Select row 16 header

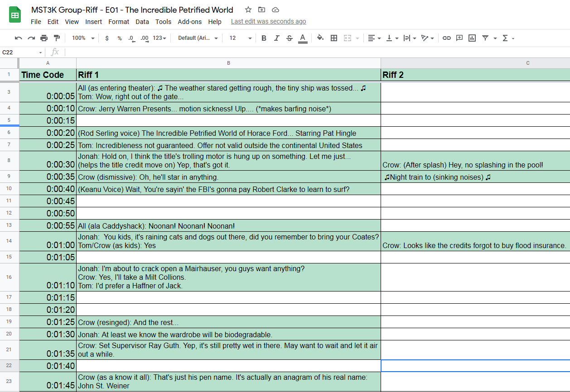9,277
